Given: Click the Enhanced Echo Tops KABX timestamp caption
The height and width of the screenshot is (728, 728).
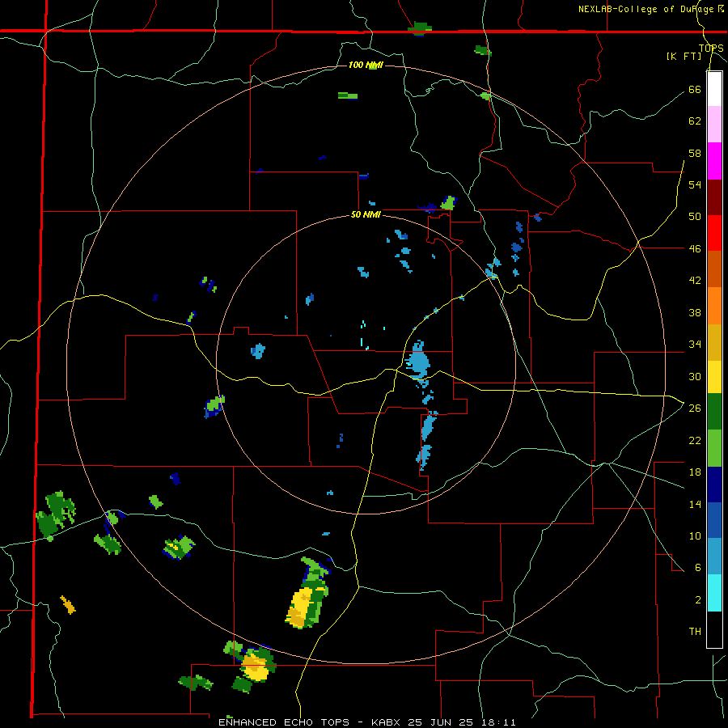Looking at the screenshot, I should 366,722.
